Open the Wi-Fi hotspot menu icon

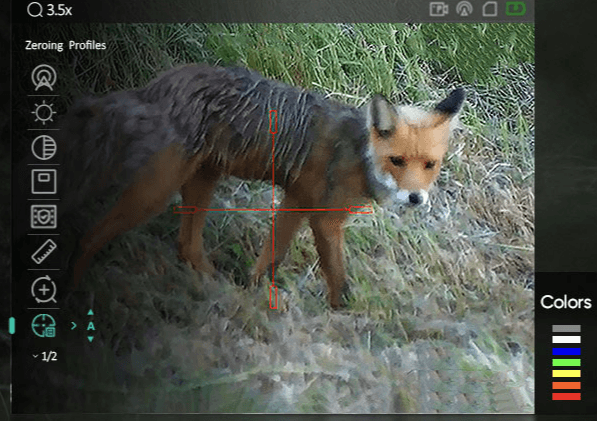44,77
